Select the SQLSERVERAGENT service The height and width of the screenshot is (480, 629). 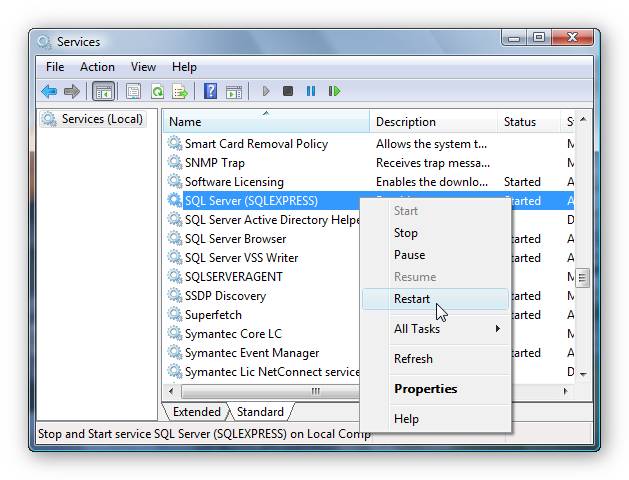coord(233,277)
